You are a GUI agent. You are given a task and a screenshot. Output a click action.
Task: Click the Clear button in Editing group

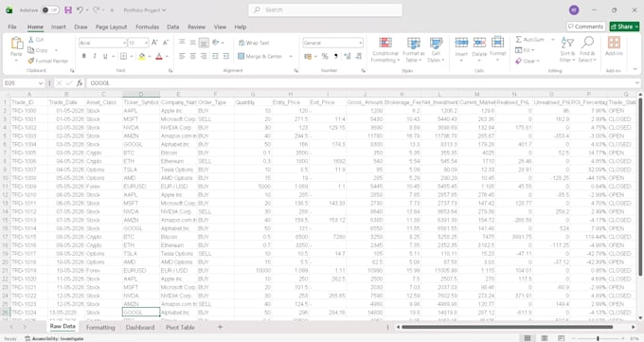528,61
